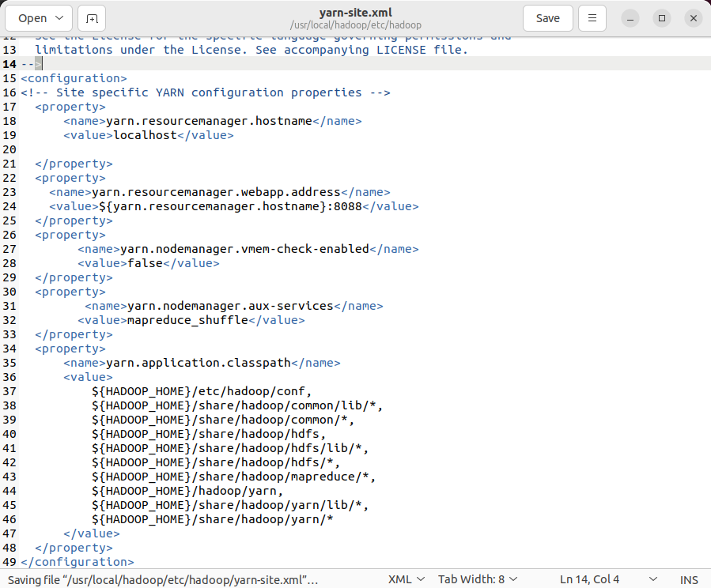This screenshot has width=711, height=588.
Task: Click the localhost value on line 19
Action: [x=145, y=135]
